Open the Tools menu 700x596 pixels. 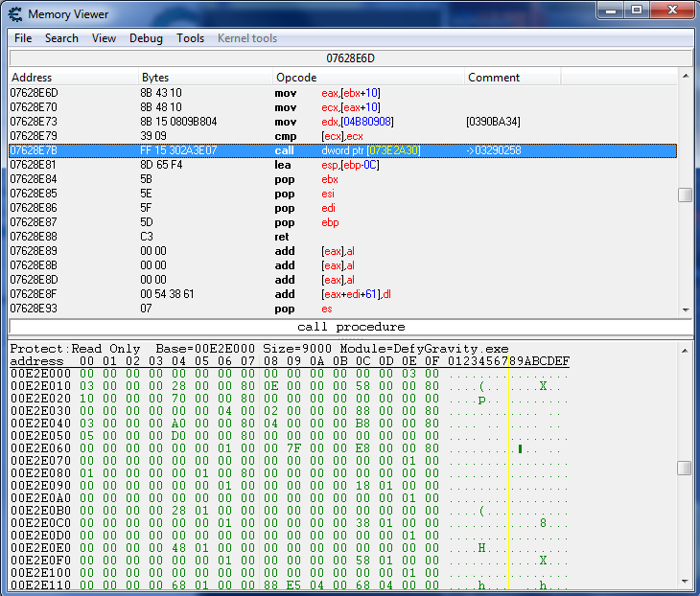point(190,38)
